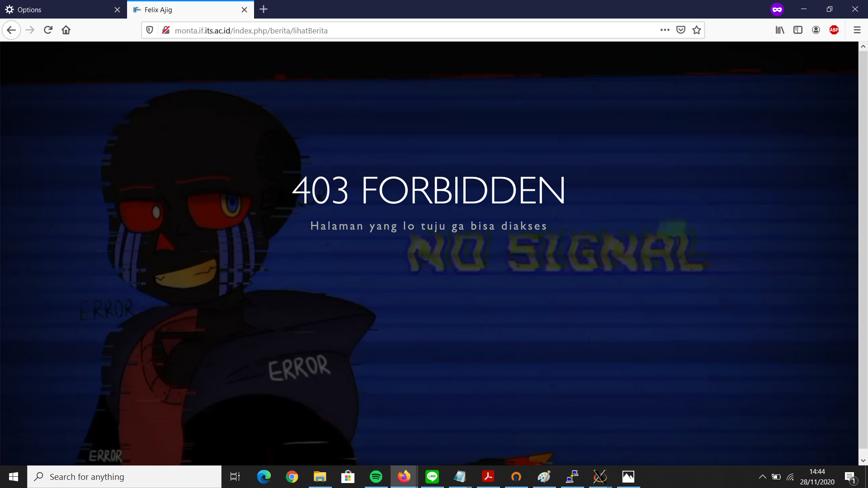This screenshot has width=868, height=488.
Task: Open insecure connection padlock info
Action: (166, 30)
